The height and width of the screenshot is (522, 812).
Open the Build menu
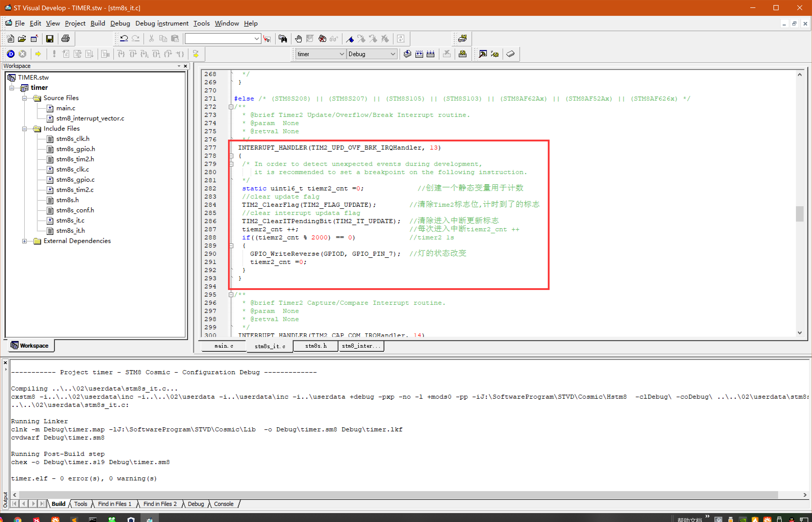coord(98,23)
